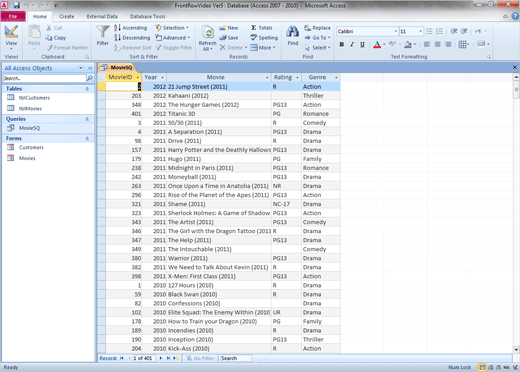This screenshot has width=520, height=372.
Task: Click the Totals sigma command
Action: (x=262, y=28)
